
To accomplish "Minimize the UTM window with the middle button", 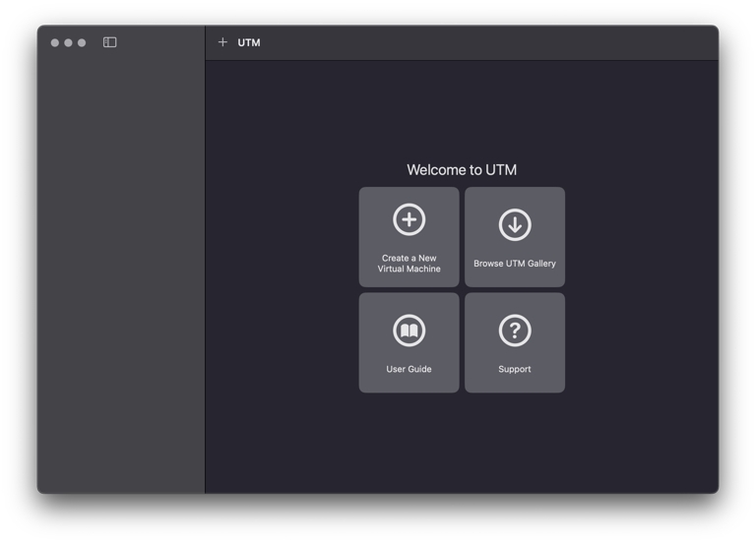I will click(68, 42).
